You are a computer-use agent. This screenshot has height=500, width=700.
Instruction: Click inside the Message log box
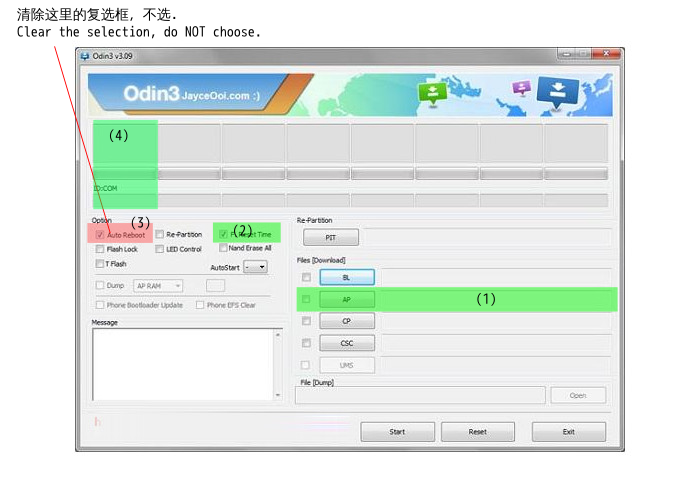[x=183, y=364]
